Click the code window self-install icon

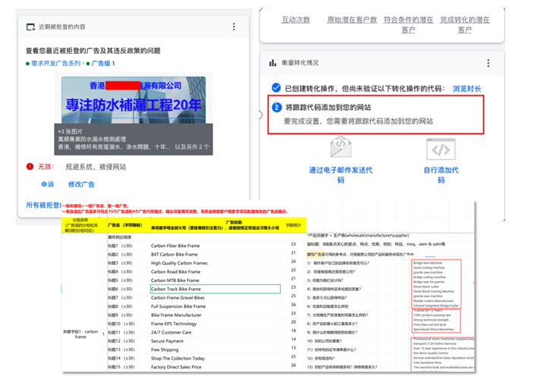point(439,144)
